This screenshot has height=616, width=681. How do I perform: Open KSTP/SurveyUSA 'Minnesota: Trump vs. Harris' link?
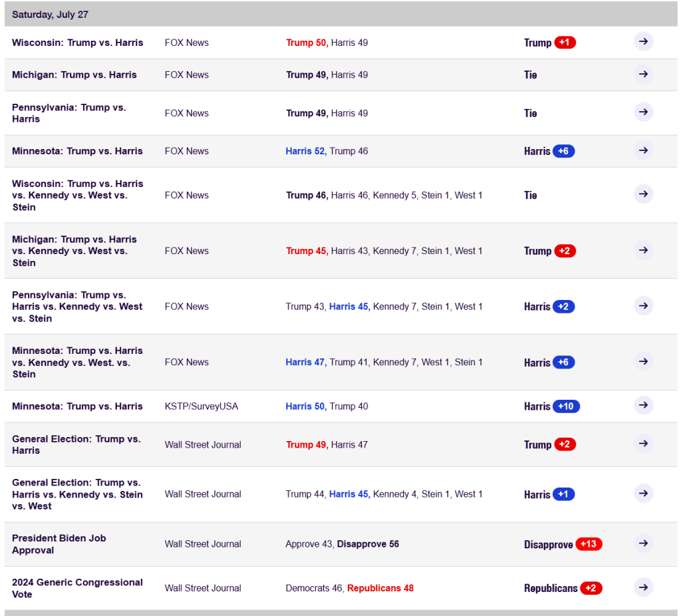pos(77,406)
